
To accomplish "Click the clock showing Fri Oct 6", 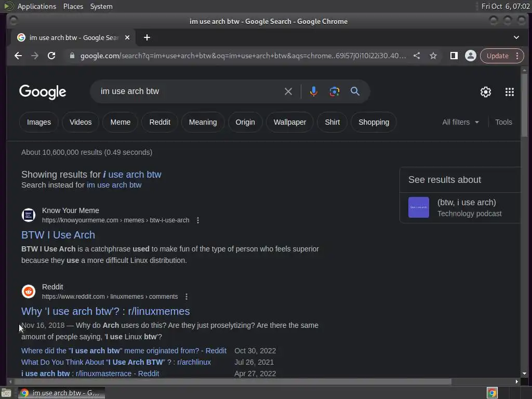I will pyautogui.click(x=506, y=6).
